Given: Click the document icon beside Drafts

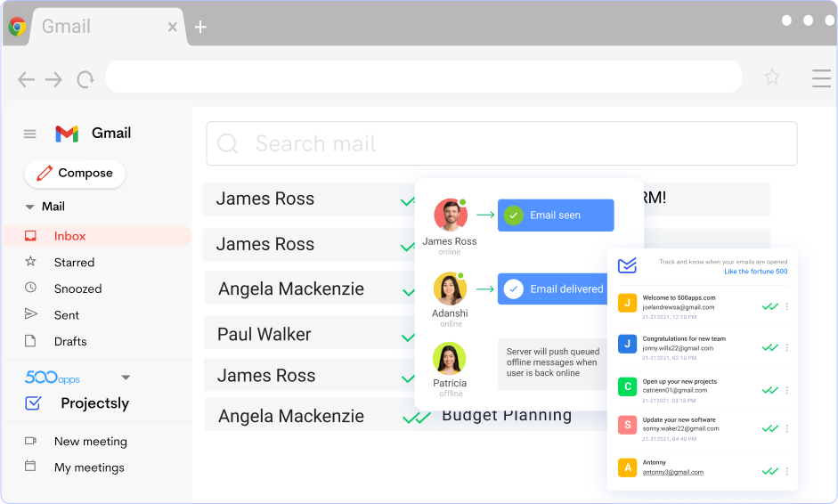Looking at the screenshot, I should pos(30,340).
